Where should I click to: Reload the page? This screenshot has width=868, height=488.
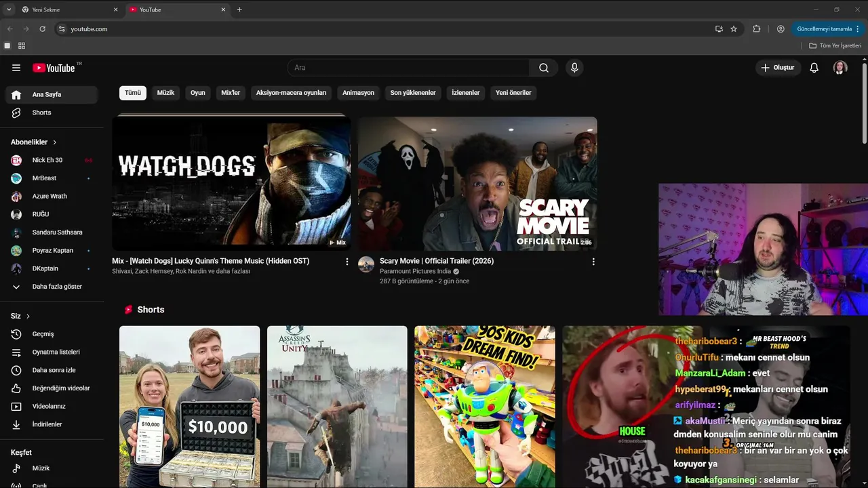[x=42, y=29]
